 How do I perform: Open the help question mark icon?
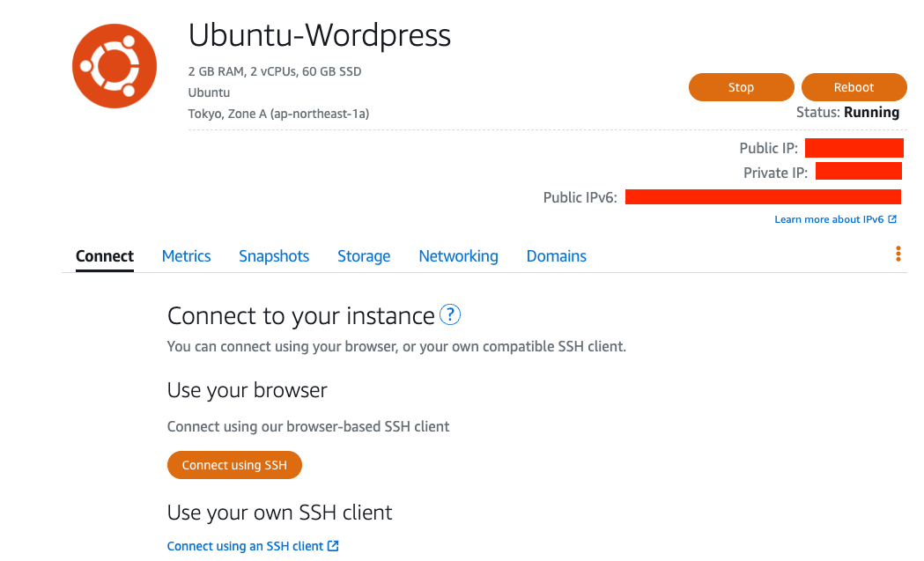point(450,314)
